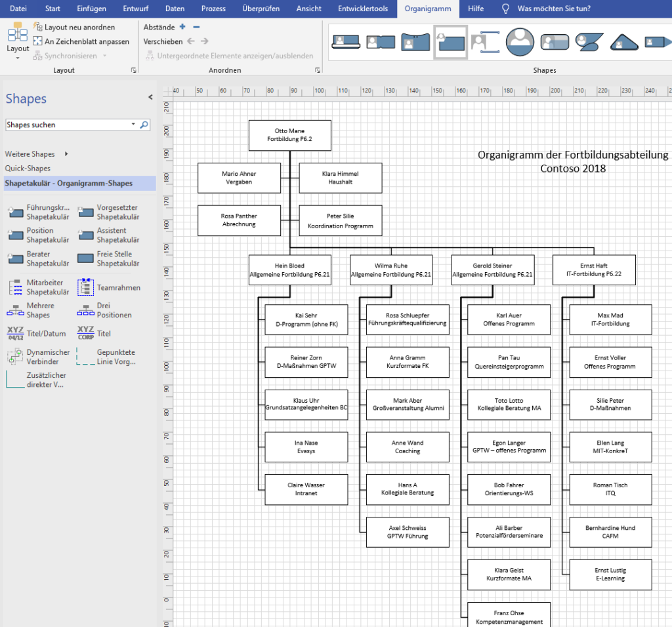Select the Anna Gramm Kurzformate box
This screenshot has width=672, height=627.
pyautogui.click(x=408, y=362)
